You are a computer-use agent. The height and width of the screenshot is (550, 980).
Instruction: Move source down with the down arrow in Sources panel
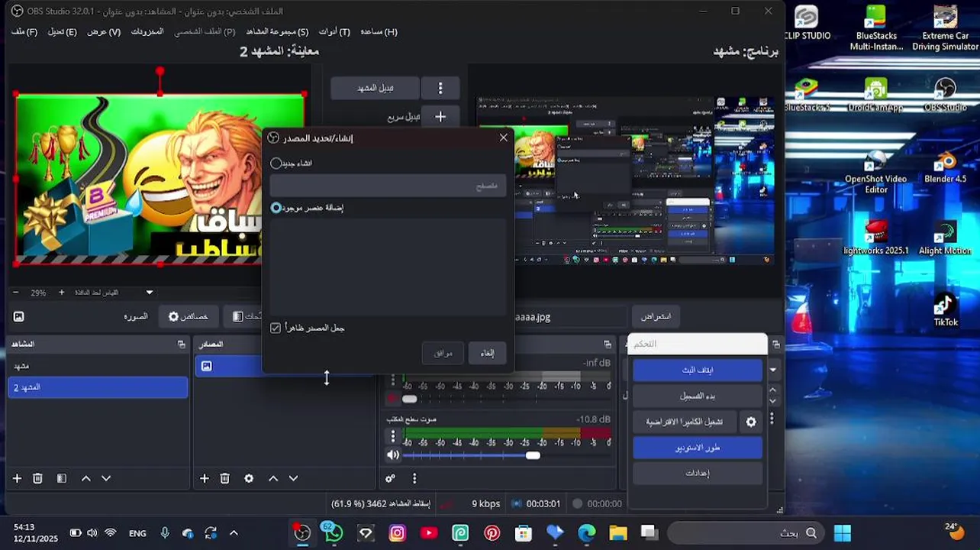pos(293,478)
